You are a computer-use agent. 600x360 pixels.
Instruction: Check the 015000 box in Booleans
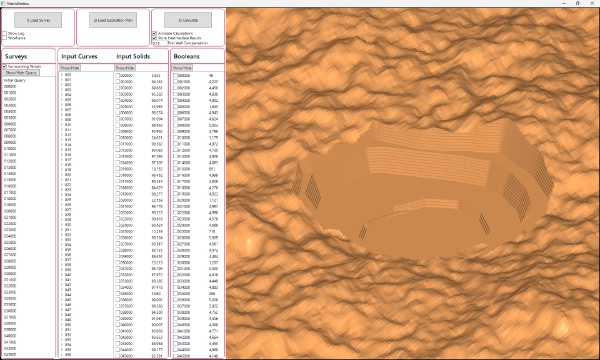(175, 169)
